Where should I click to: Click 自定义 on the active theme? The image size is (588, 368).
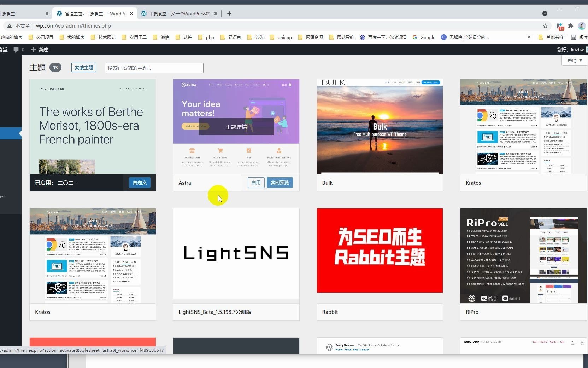click(x=140, y=183)
